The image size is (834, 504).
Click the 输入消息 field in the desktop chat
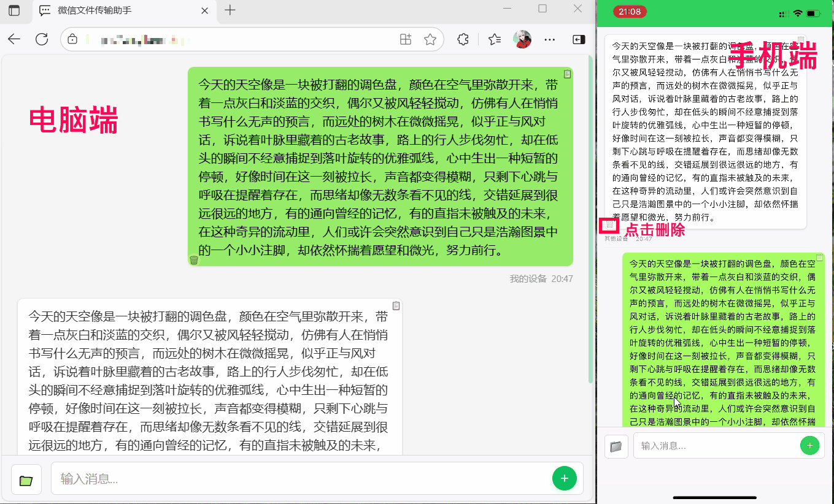(301, 479)
